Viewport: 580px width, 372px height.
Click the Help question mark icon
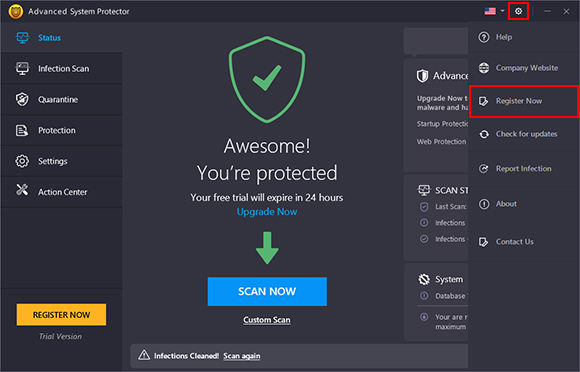pyautogui.click(x=484, y=37)
